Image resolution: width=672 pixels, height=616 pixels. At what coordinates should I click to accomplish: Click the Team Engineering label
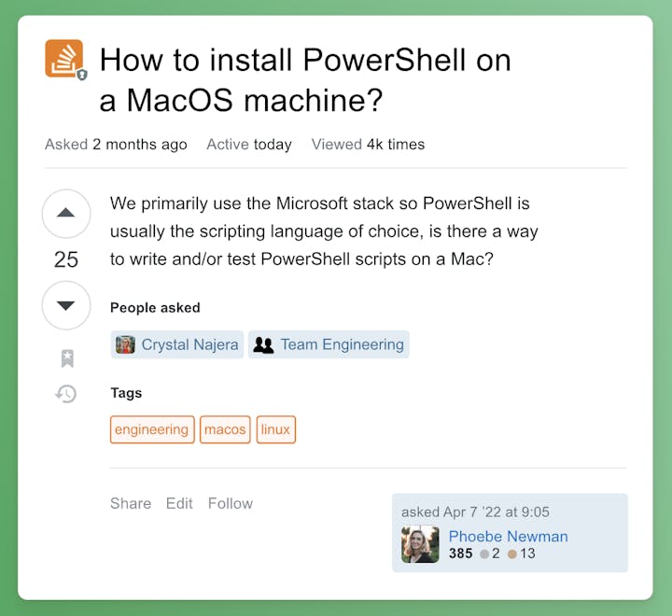(342, 344)
